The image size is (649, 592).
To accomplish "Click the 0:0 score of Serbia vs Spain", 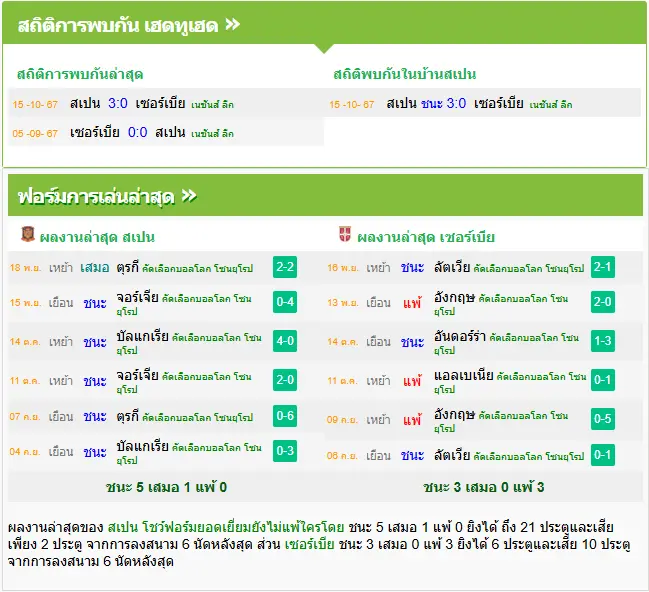I will (137, 132).
